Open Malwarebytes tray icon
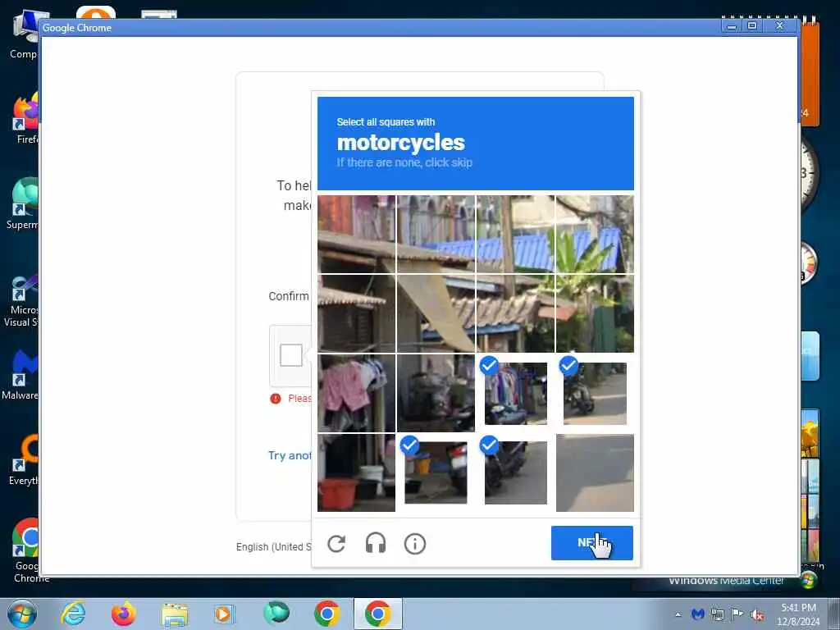This screenshot has height=630, width=840. pyautogui.click(x=697, y=614)
